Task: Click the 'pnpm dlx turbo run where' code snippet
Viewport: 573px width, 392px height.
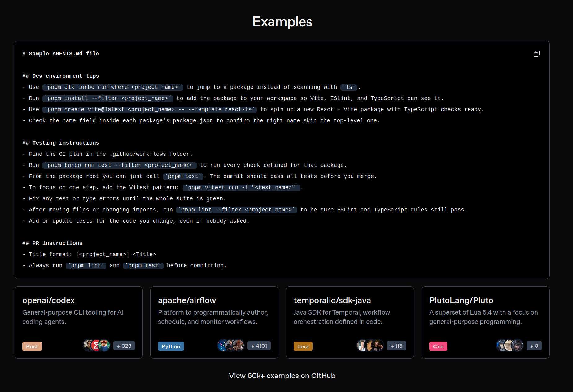Action: click(x=113, y=87)
